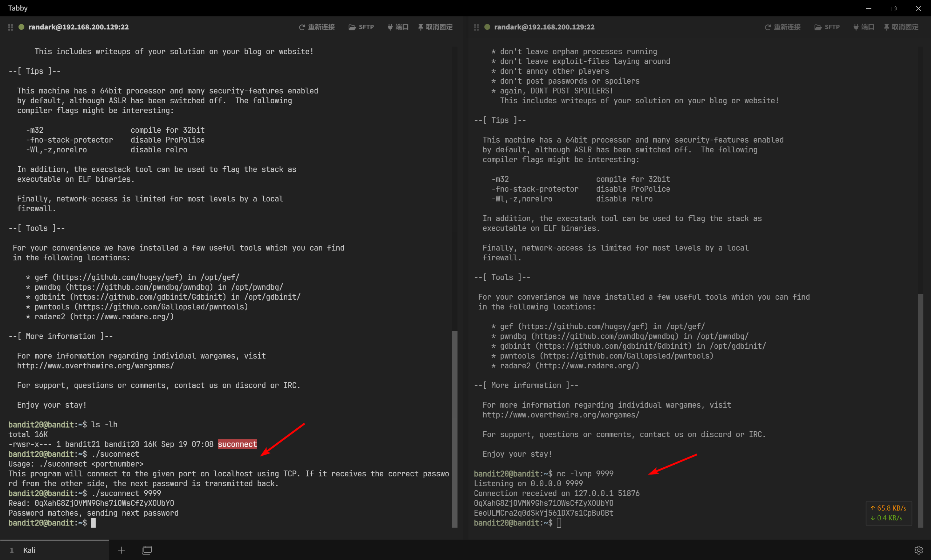Click the right pane session title randark@192.168.200.129:22
This screenshot has height=560, width=931.
pos(544,27)
